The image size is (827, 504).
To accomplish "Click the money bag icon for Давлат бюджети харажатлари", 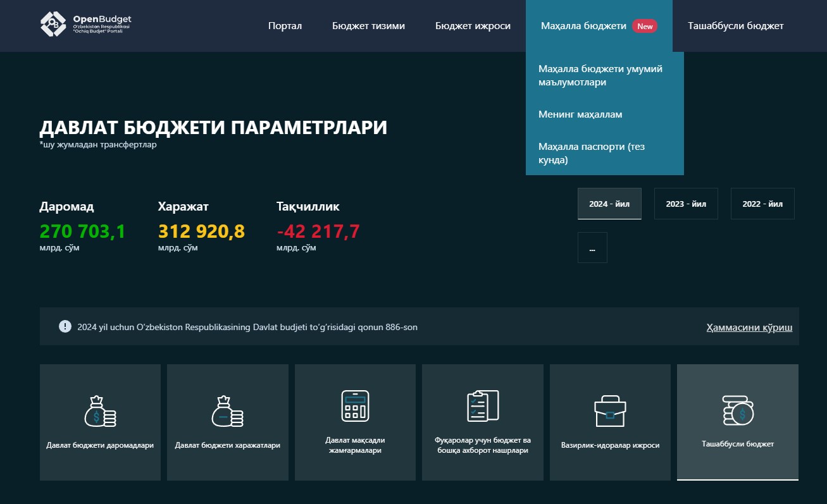I will [228, 411].
